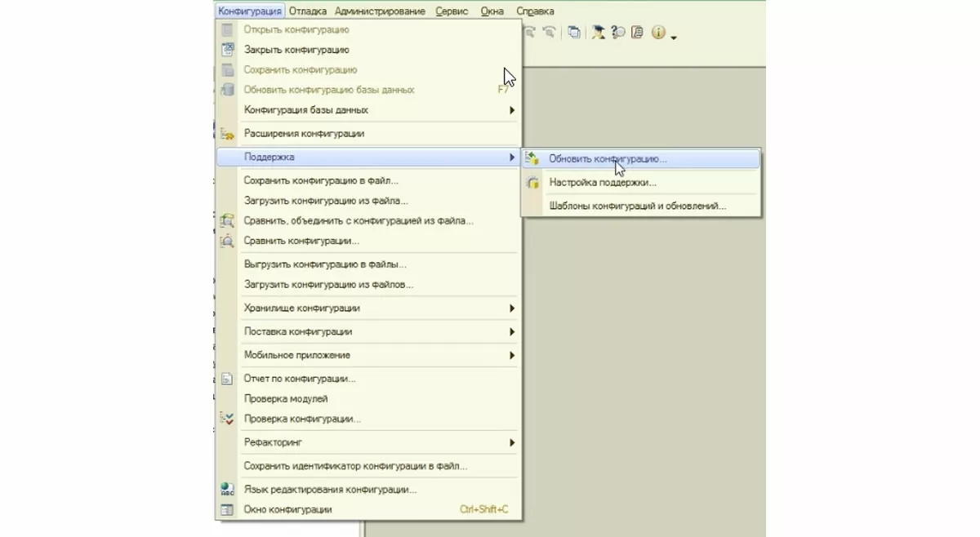Choose Сохранить конфигурацию в файл
This screenshot has height=537, width=980.
367,181
